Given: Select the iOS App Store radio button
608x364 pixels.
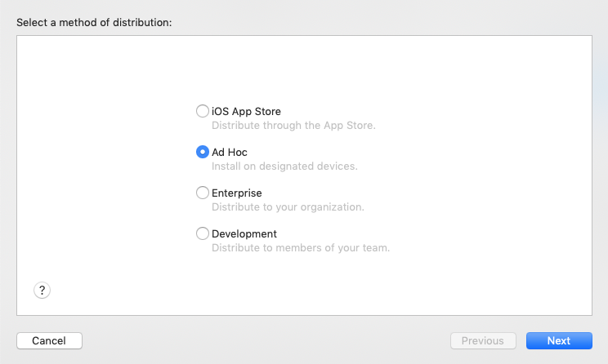Looking at the screenshot, I should pyautogui.click(x=203, y=111).
